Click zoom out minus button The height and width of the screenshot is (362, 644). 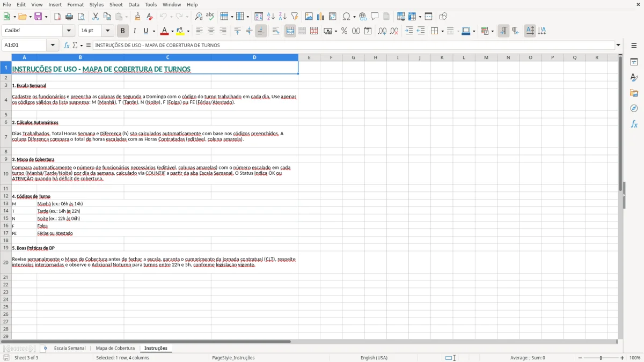580,358
